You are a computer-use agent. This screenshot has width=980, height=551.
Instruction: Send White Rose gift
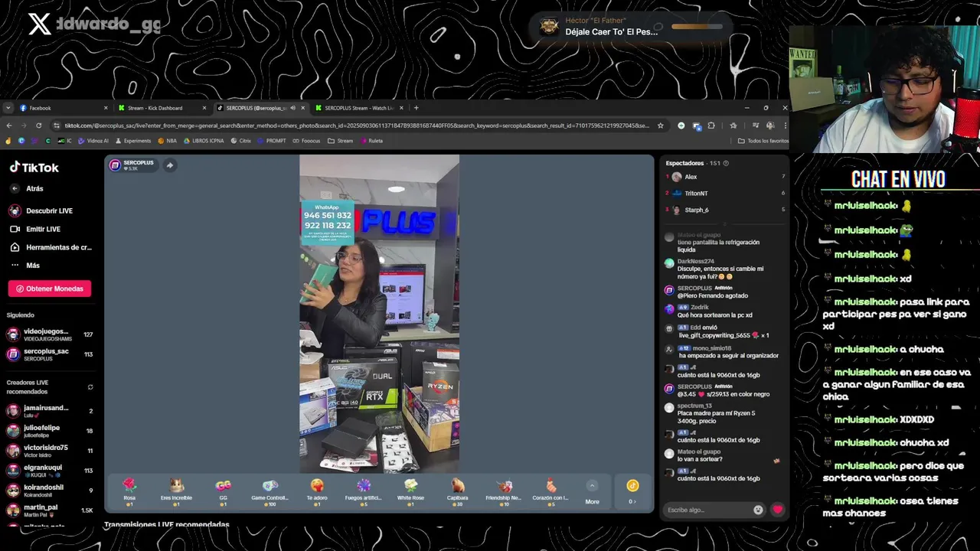[410, 491]
